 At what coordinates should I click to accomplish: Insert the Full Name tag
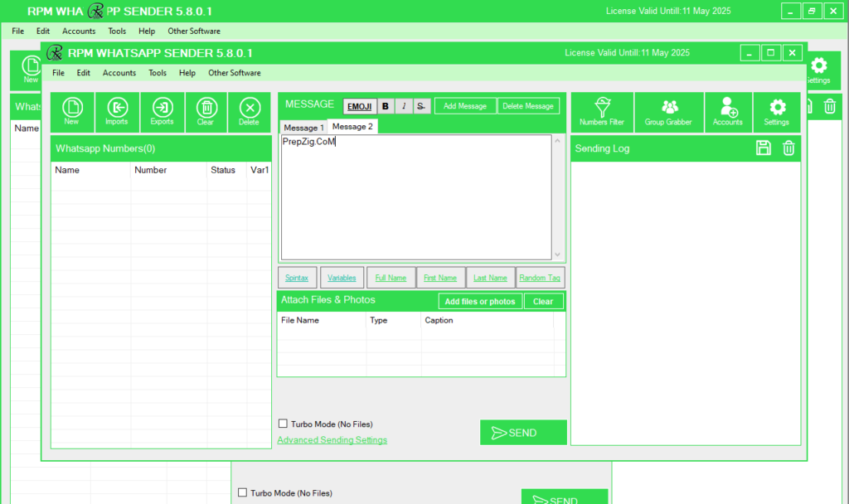tap(391, 278)
